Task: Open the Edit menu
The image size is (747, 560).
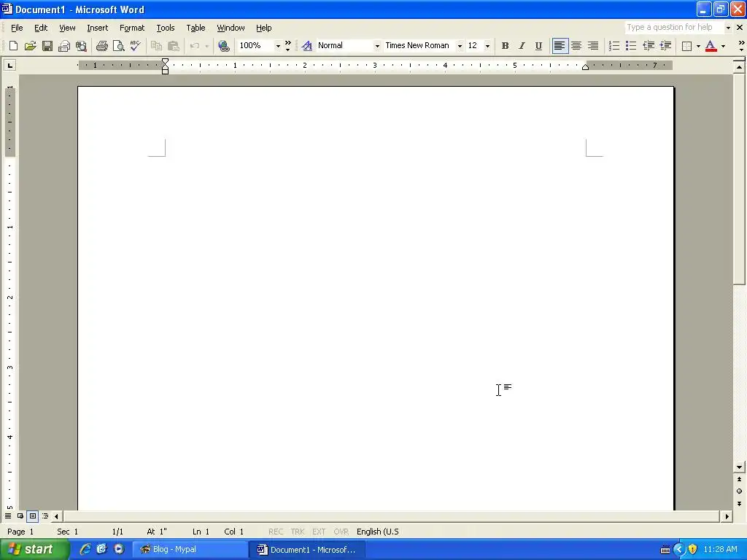Action: 41,28
